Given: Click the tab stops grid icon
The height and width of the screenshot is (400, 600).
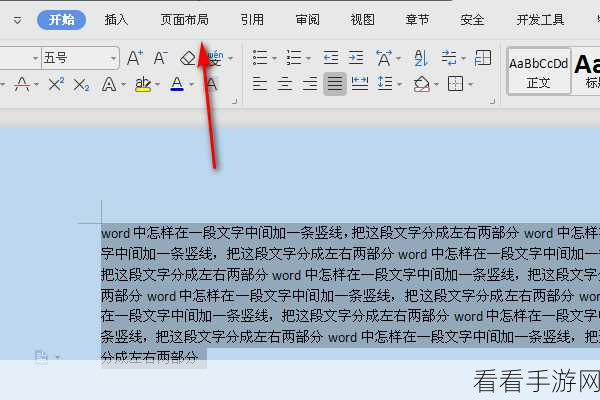Looking at the screenshot, I should (x=483, y=58).
